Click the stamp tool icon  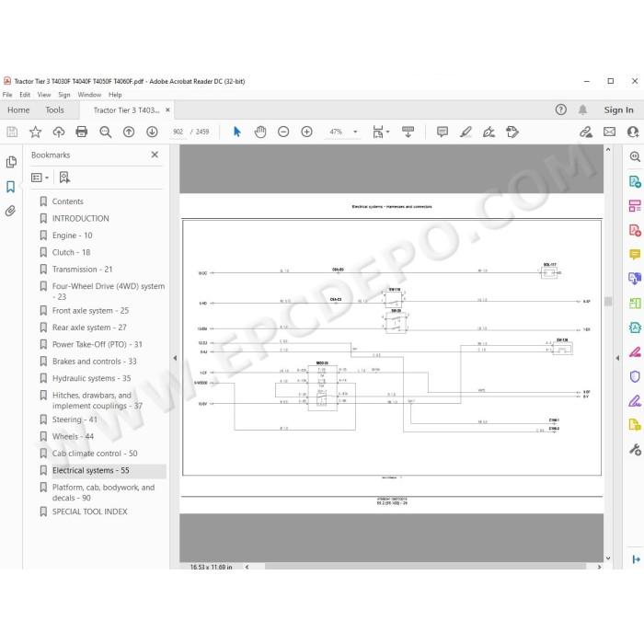coord(512,132)
